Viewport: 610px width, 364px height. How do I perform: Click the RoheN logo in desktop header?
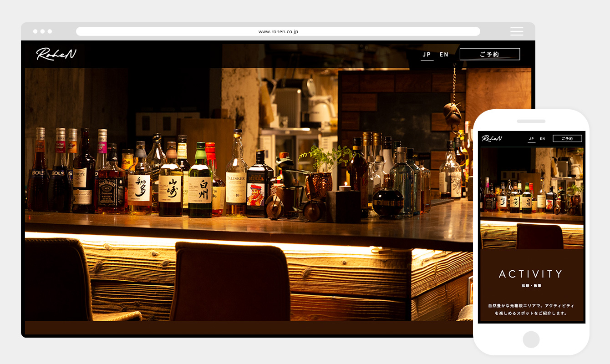point(56,55)
